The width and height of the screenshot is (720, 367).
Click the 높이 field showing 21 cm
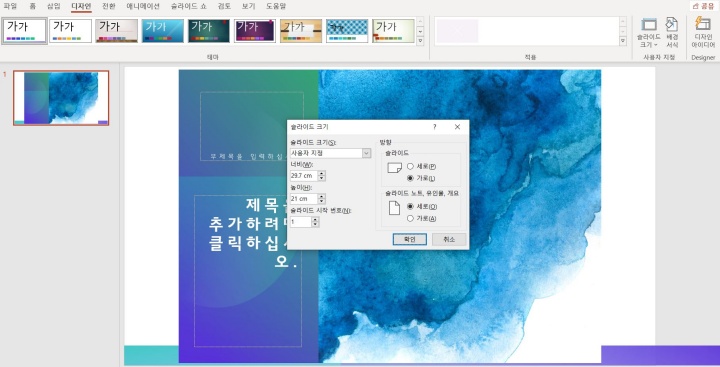tap(303, 198)
